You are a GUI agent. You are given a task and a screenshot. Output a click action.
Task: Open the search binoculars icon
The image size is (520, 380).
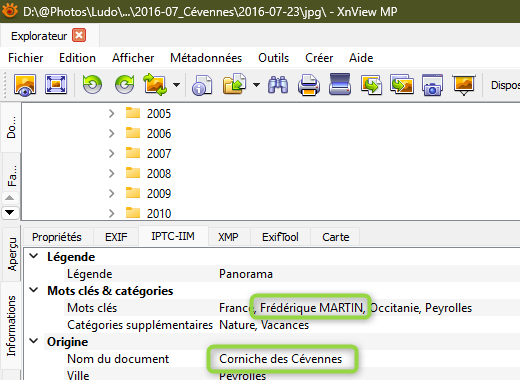278,85
